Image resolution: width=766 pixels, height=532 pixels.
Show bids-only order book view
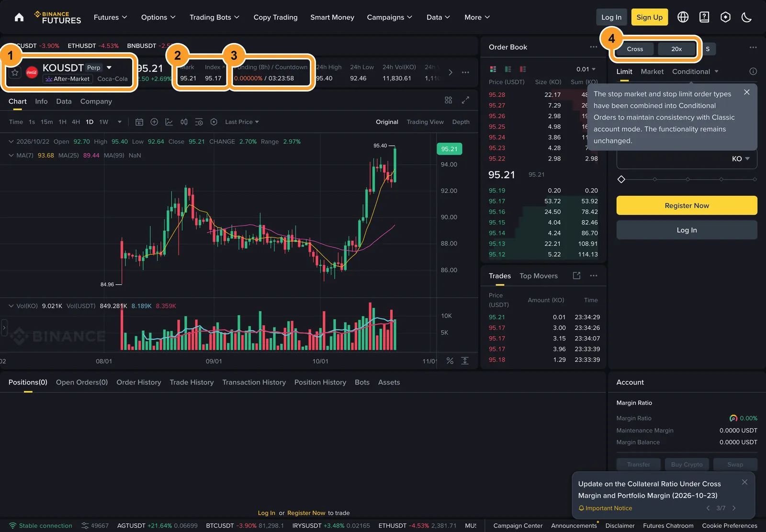[x=508, y=69]
